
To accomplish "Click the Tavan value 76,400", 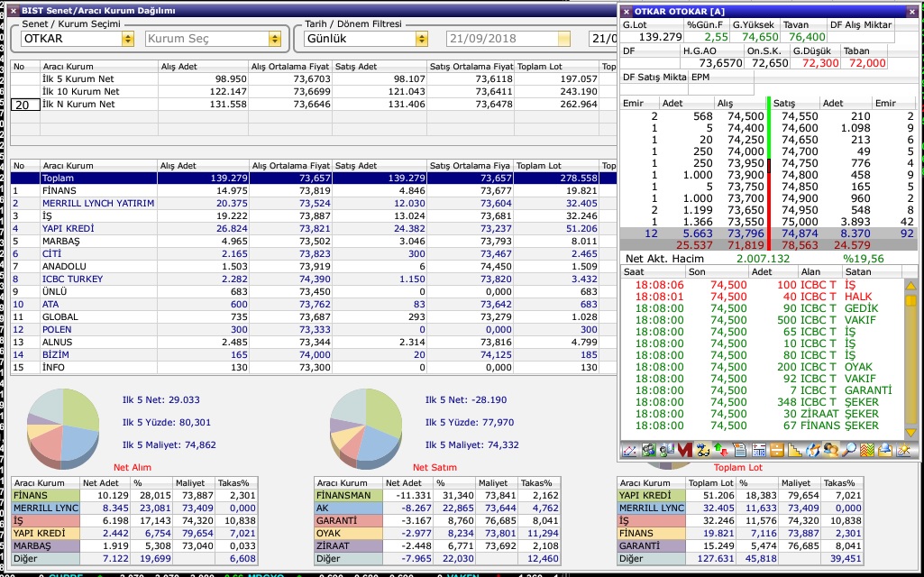I will click(x=807, y=37).
